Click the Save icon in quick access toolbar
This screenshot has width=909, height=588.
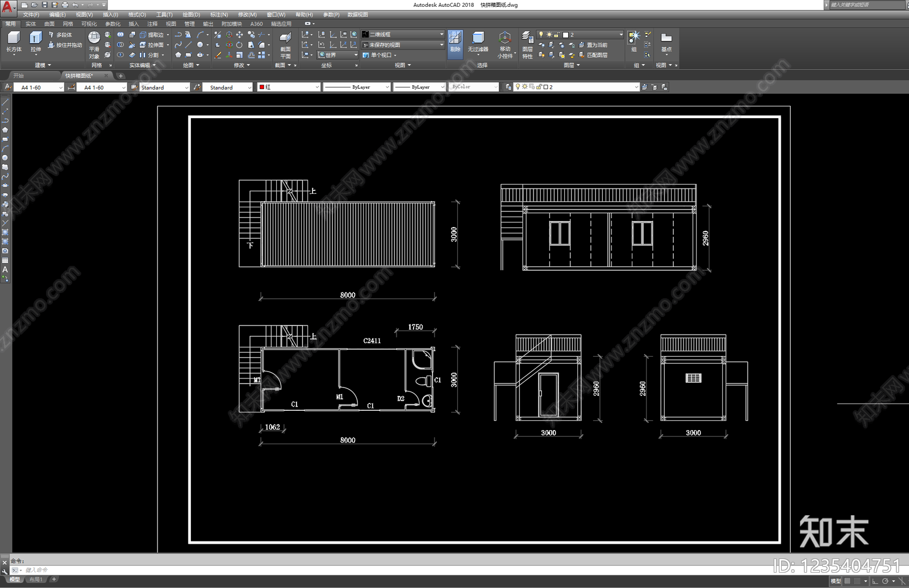pyautogui.click(x=45, y=5)
